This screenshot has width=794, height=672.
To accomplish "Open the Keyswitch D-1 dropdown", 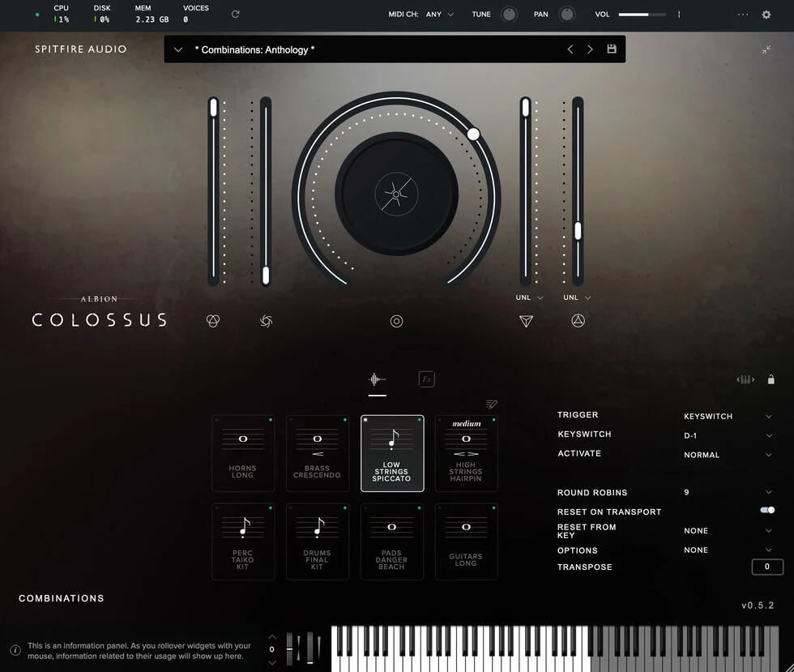I will point(728,435).
